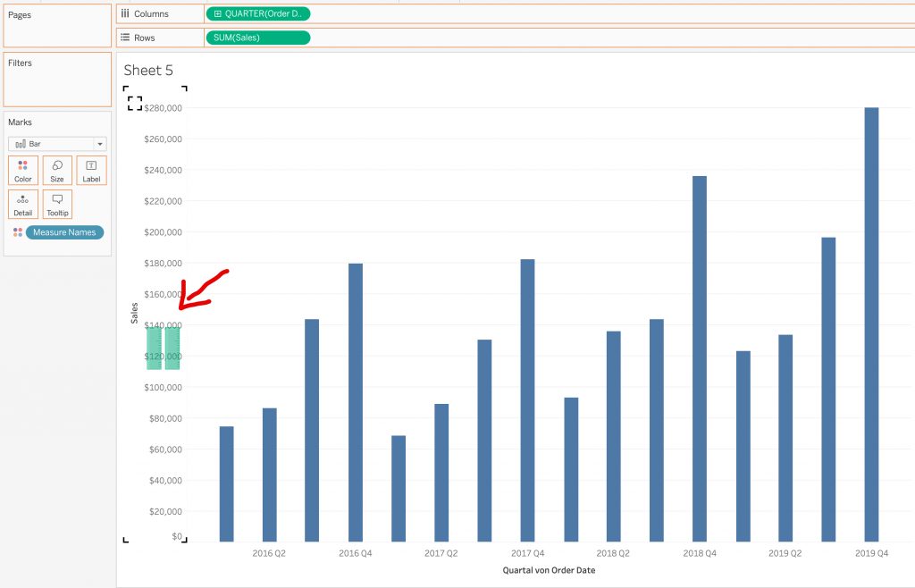The image size is (915, 588).
Task: Open the Bar mark type dropdown
Action: pos(57,144)
